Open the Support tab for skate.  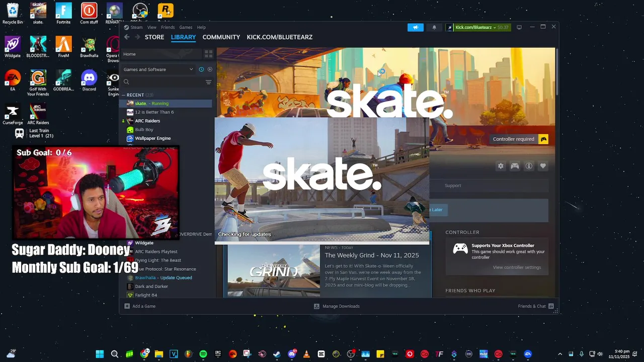[x=453, y=186]
